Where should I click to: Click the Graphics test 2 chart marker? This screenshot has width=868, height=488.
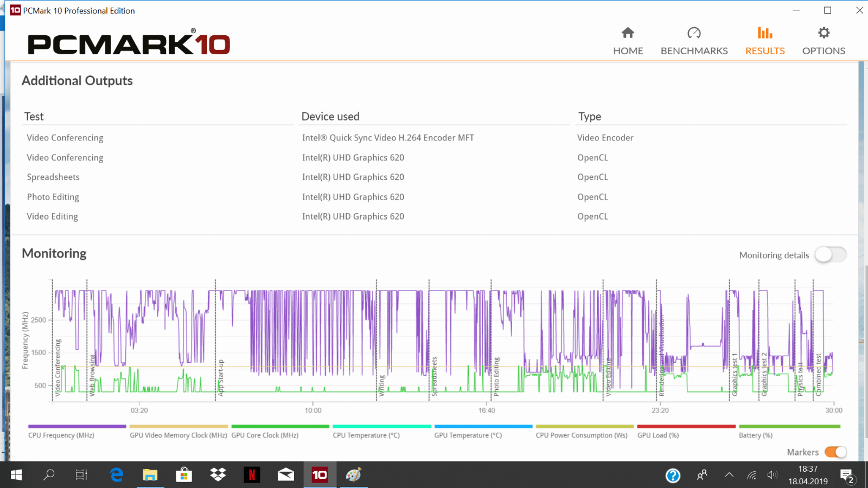pyautogui.click(x=764, y=375)
